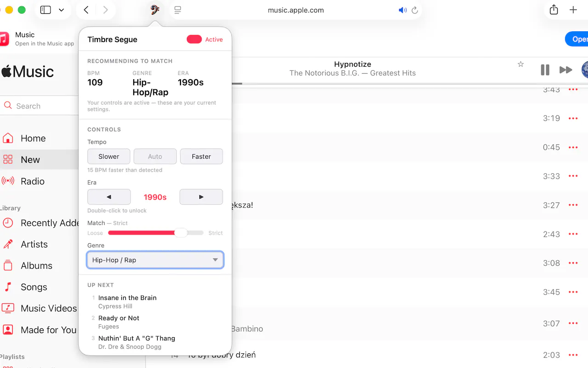This screenshot has height=368, width=588.
Task: Open more options for the 3:27 track
Action: (573, 205)
